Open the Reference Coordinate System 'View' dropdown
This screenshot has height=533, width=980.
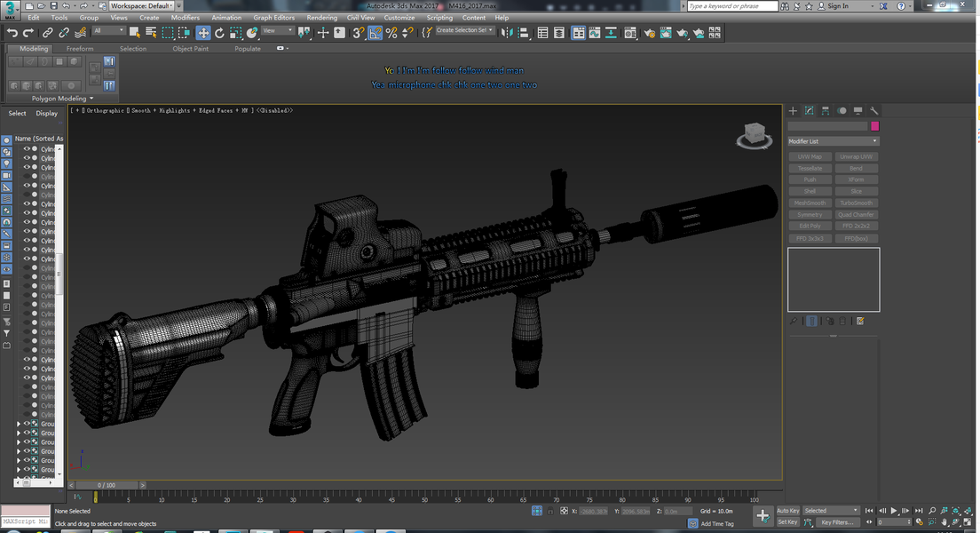[278, 31]
